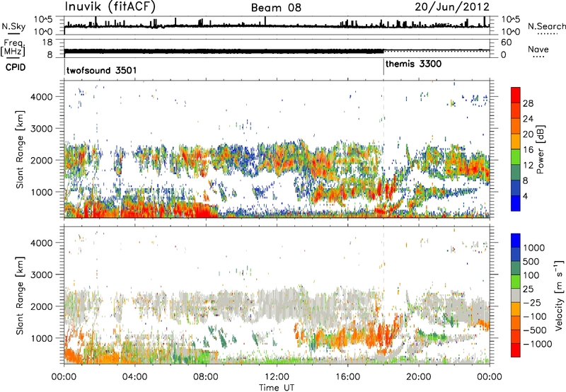Click the red bottom segment of velocity colorbar

[x=516, y=350]
